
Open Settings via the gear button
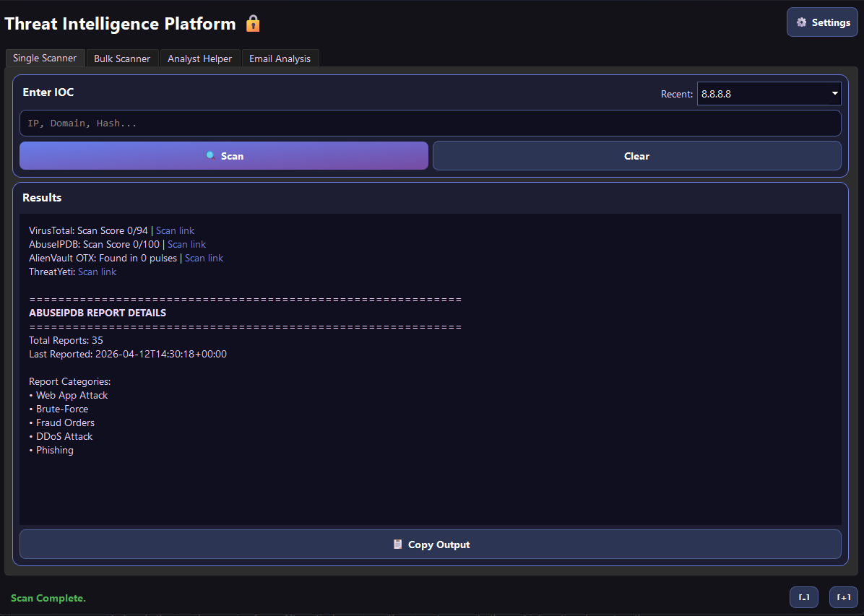[822, 22]
